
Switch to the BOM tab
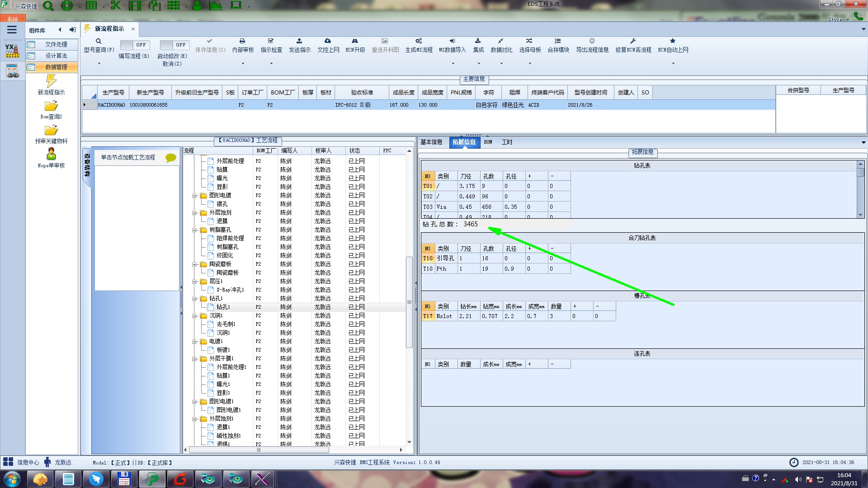coord(488,142)
